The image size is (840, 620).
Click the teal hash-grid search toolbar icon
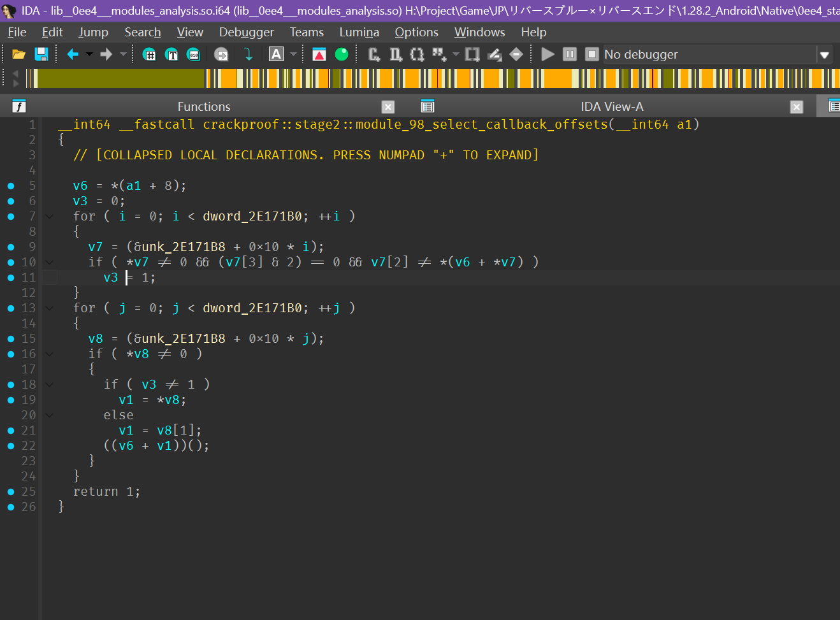coord(149,55)
